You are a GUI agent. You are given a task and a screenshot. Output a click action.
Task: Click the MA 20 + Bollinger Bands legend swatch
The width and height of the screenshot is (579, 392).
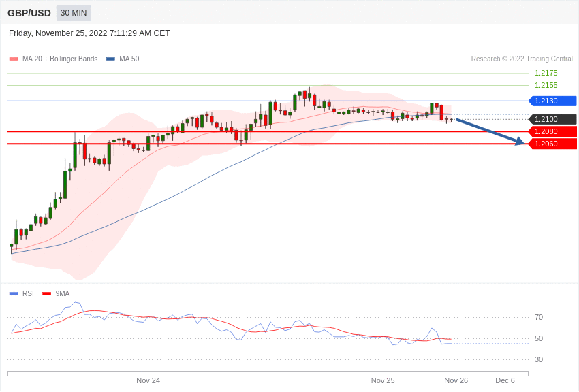14,59
